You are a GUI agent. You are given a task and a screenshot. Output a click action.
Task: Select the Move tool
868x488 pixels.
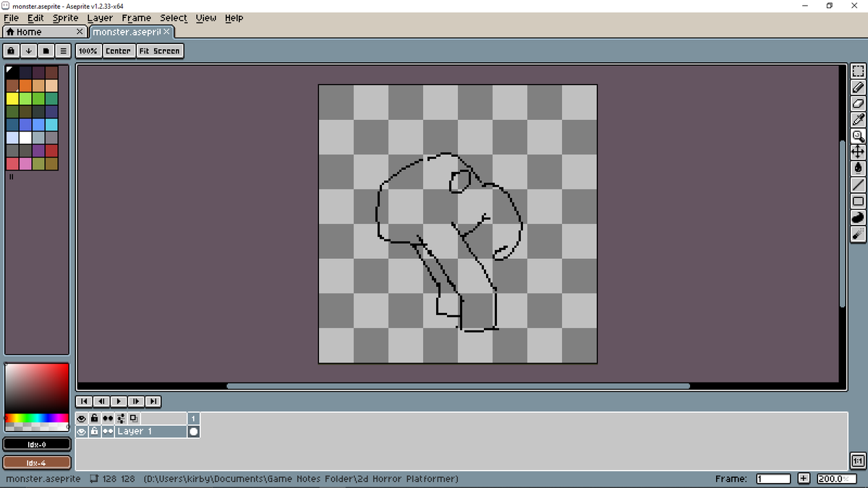tap(858, 151)
